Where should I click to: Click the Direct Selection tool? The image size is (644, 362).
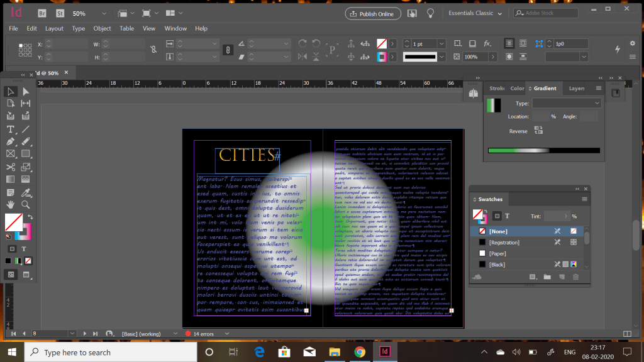click(26, 92)
